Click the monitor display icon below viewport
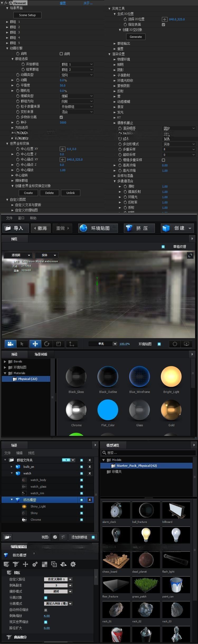198x644 pixels. click(x=186, y=344)
